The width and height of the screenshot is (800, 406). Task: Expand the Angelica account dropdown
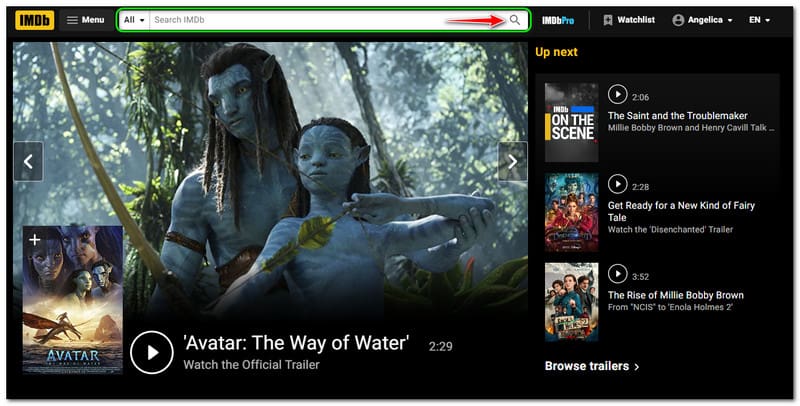point(702,20)
